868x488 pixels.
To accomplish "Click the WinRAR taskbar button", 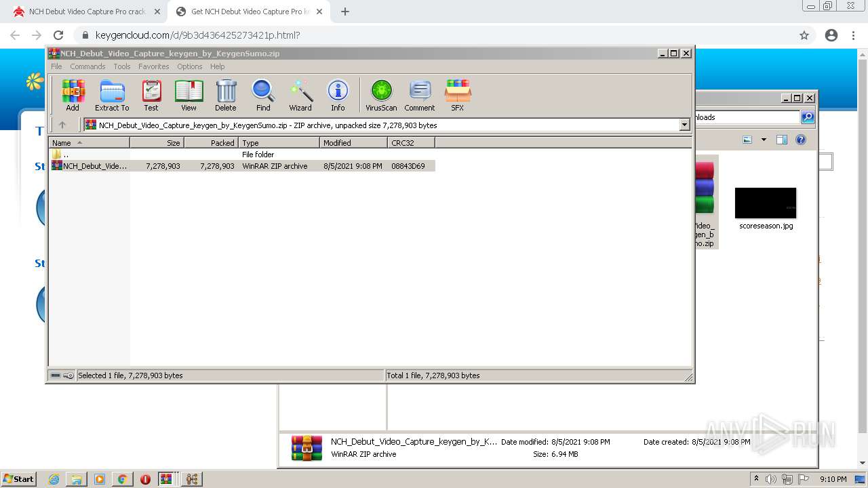I will [x=167, y=479].
